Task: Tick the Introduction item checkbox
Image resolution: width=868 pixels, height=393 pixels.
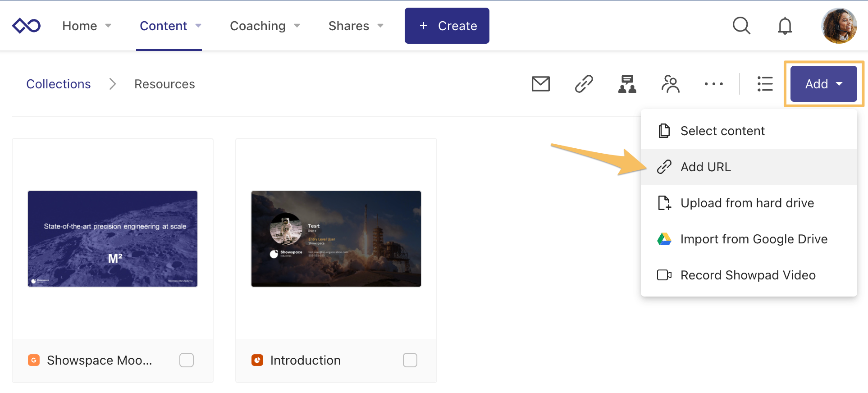Action: tap(410, 360)
